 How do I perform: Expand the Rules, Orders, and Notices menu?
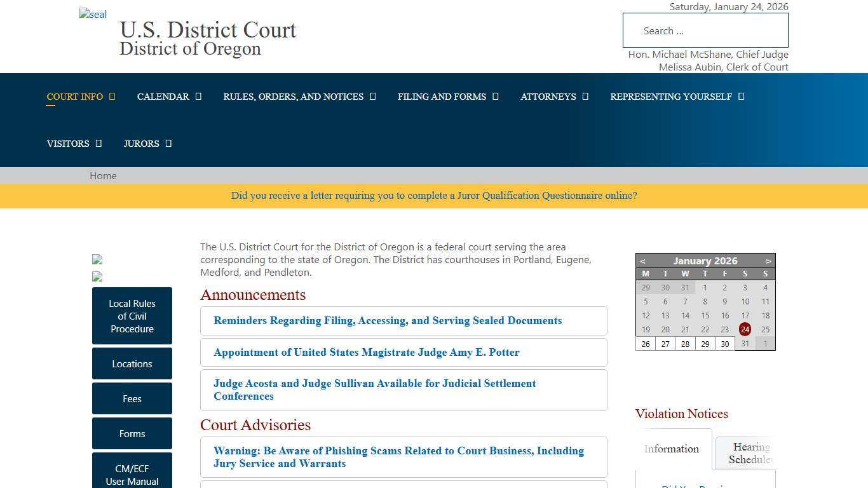click(372, 96)
